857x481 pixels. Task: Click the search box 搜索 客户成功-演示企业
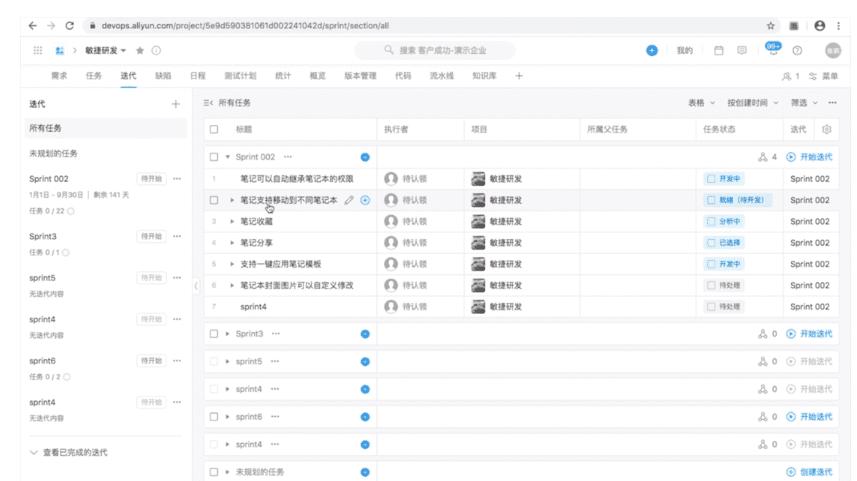click(435, 50)
